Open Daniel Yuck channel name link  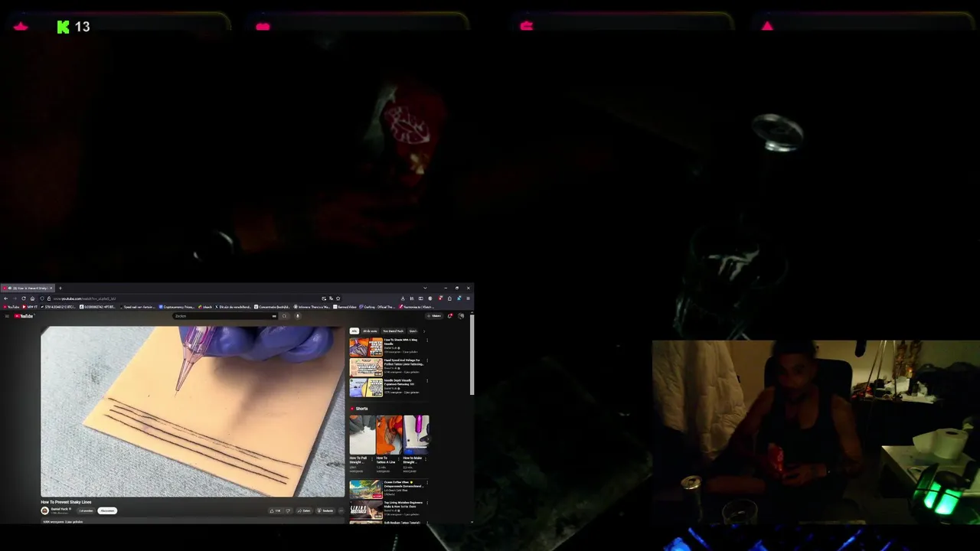click(x=59, y=509)
